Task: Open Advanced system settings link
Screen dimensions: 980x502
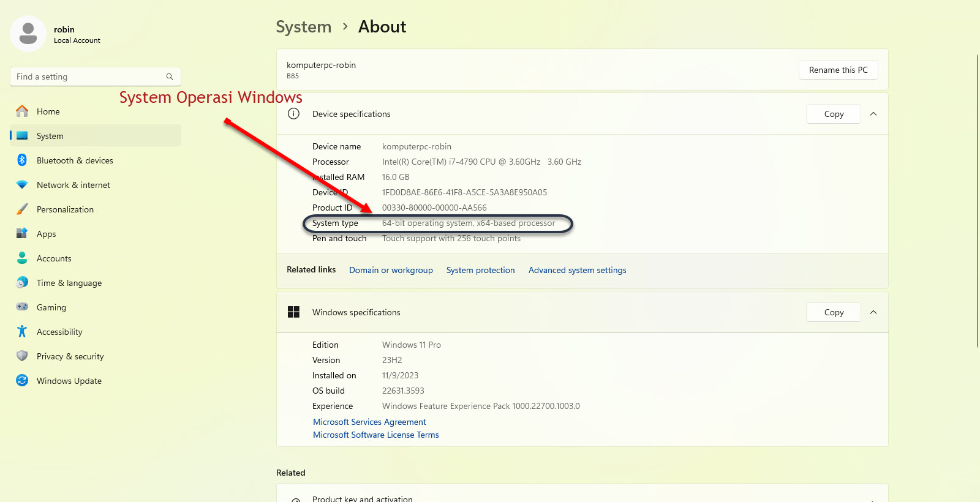Action: (577, 270)
